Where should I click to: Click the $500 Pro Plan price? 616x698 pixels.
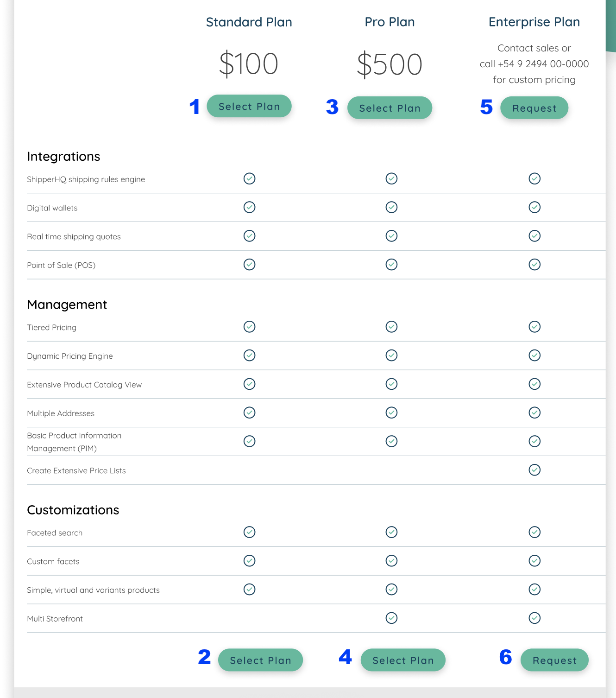390,64
